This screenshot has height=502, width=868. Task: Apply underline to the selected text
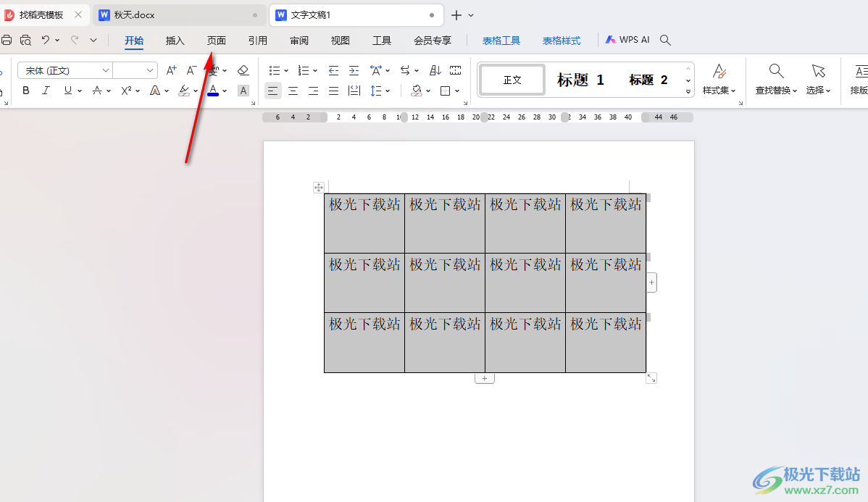click(x=67, y=91)
